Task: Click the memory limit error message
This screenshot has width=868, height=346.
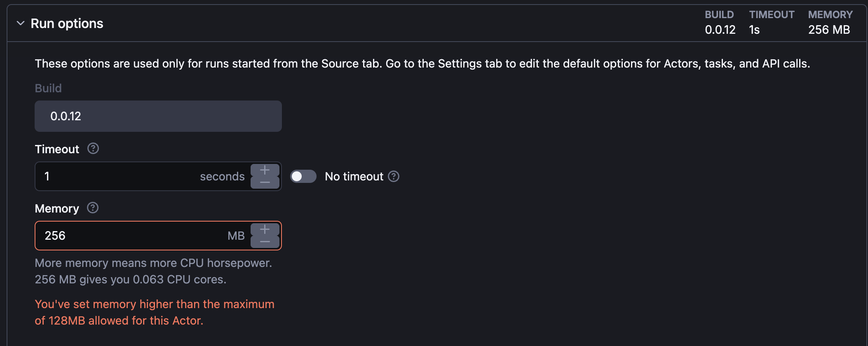Action: coord(155,312)
